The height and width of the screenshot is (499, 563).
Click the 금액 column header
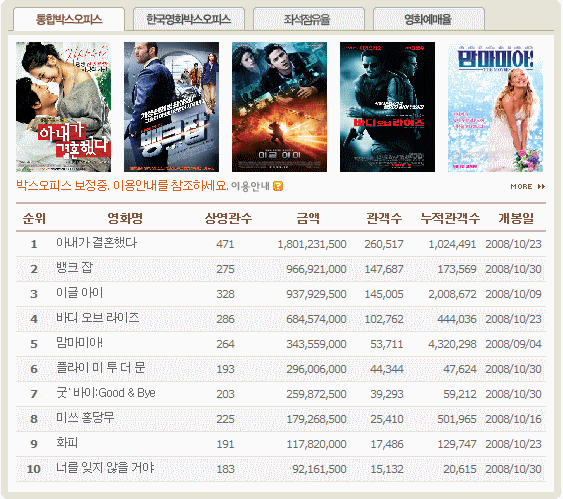tap(308, 218)
